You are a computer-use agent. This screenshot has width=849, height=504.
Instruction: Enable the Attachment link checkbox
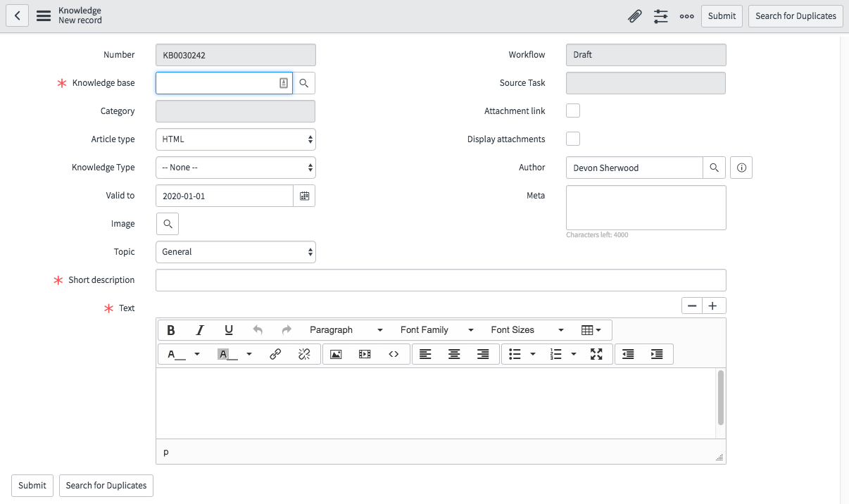click(x=573, y=111)
